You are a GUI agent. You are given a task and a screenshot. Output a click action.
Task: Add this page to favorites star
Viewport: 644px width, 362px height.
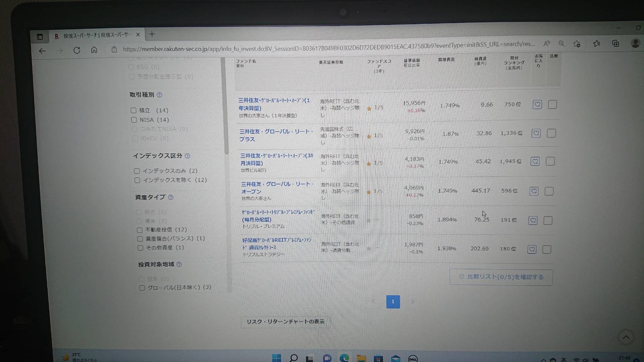(577, 44)
